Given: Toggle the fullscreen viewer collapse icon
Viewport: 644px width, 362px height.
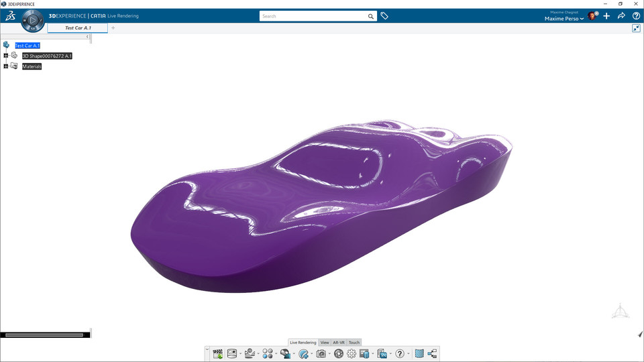Looking at the screenshot, I should point(636,28).
